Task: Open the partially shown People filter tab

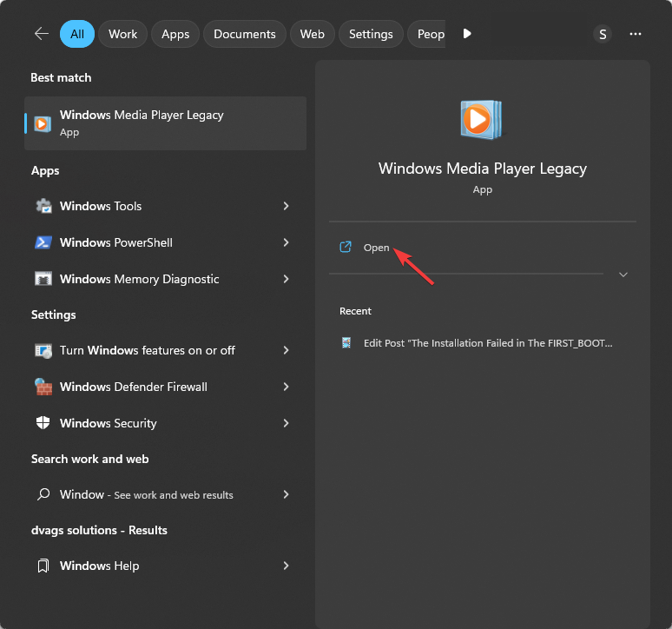Action: [x=426, y=34]
